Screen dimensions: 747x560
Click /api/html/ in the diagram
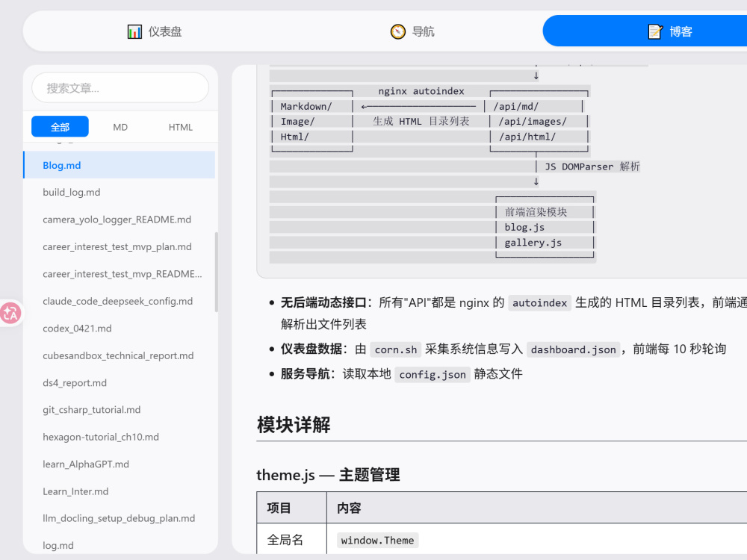(527, 137)
